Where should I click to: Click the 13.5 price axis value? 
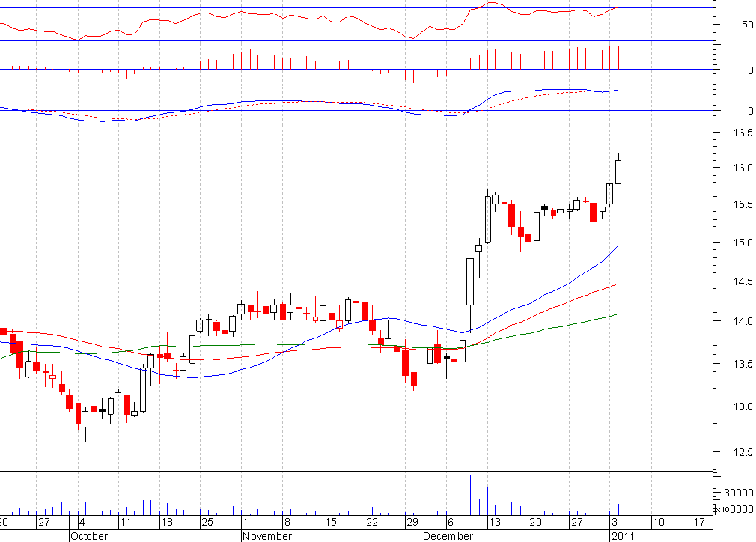[x=743, y=364]
